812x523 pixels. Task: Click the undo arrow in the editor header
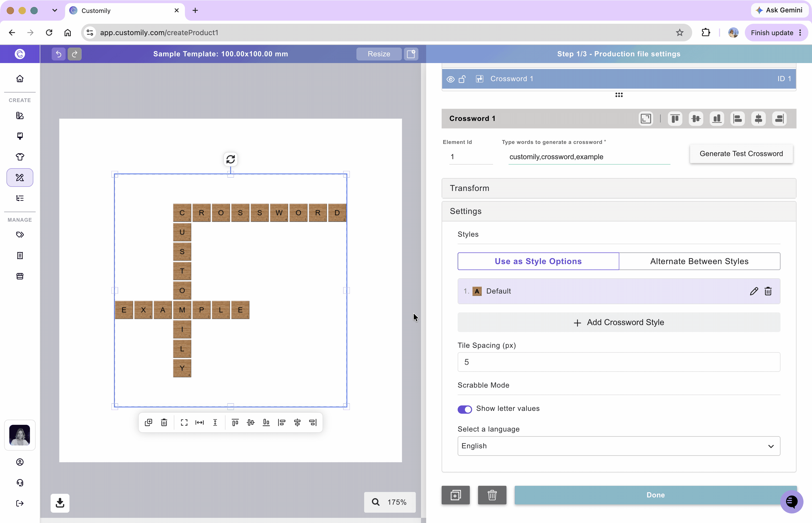58,54
